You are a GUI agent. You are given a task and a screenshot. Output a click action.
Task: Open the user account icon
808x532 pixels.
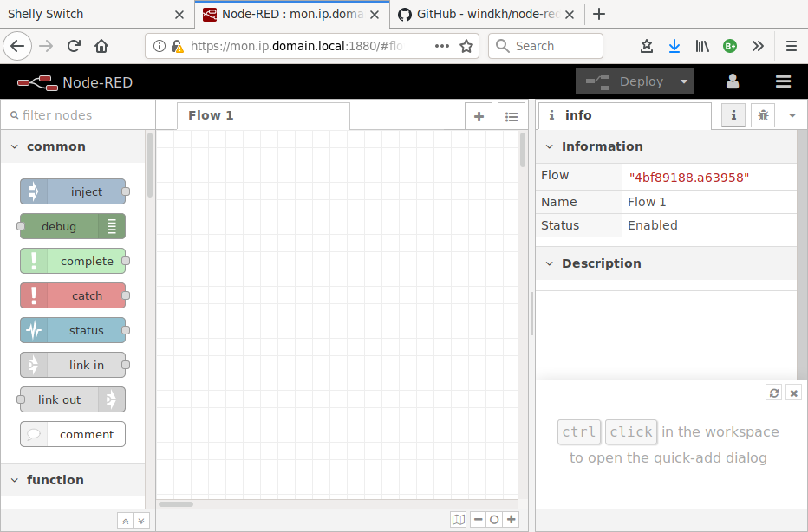[733, 81]
